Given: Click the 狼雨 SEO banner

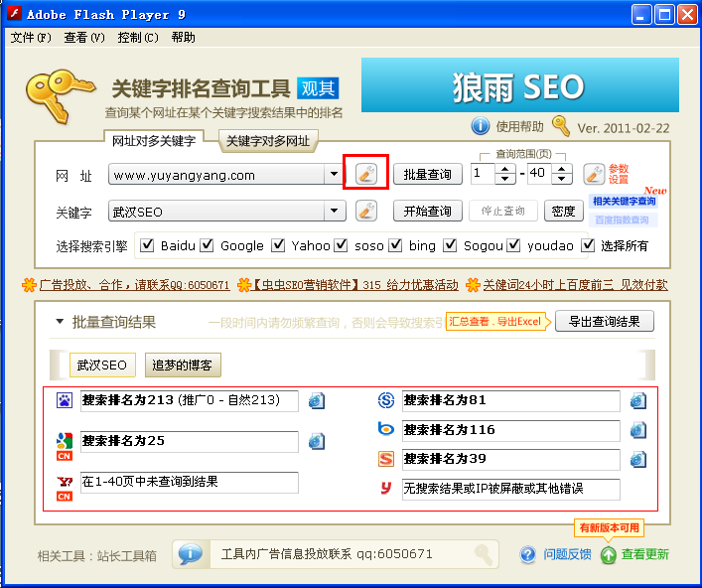Looking at the screenshot, I should (519, 84).
